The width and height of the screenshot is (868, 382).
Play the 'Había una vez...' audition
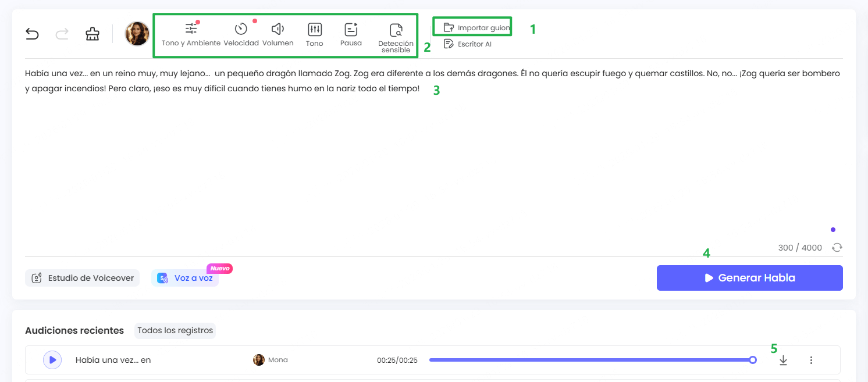52,360
